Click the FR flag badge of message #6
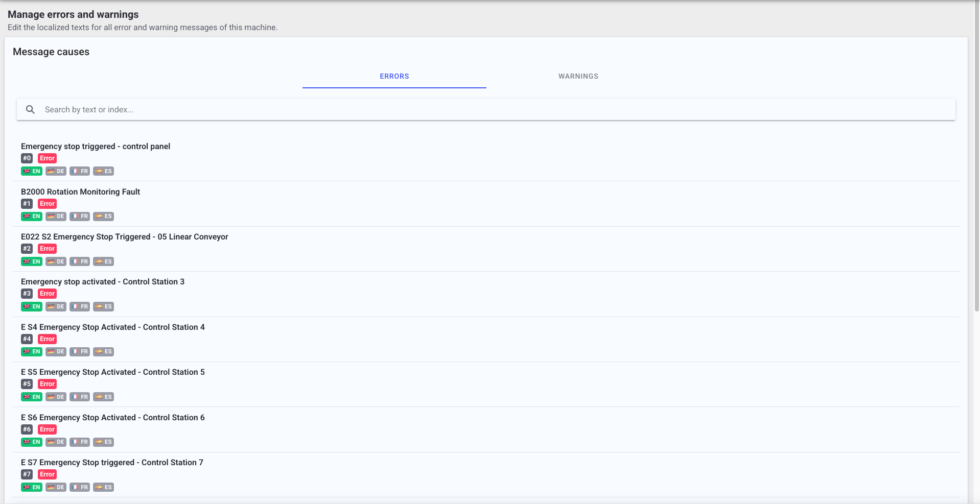 [x=80, y=442]
